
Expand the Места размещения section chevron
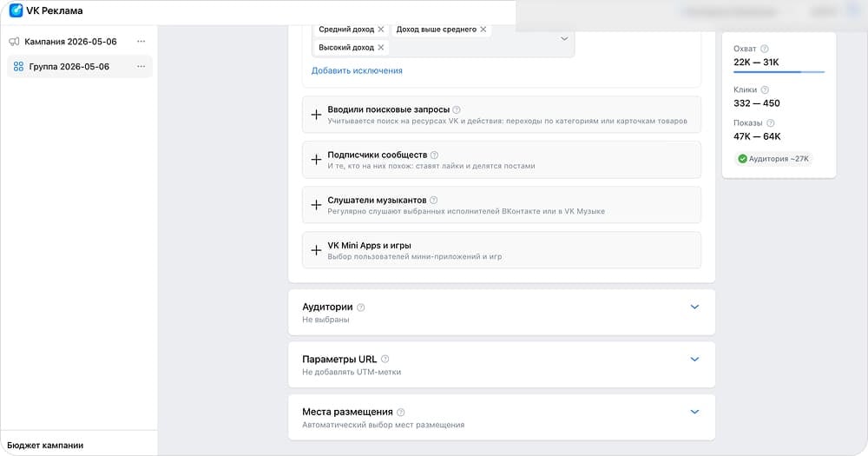coord(694,412)
